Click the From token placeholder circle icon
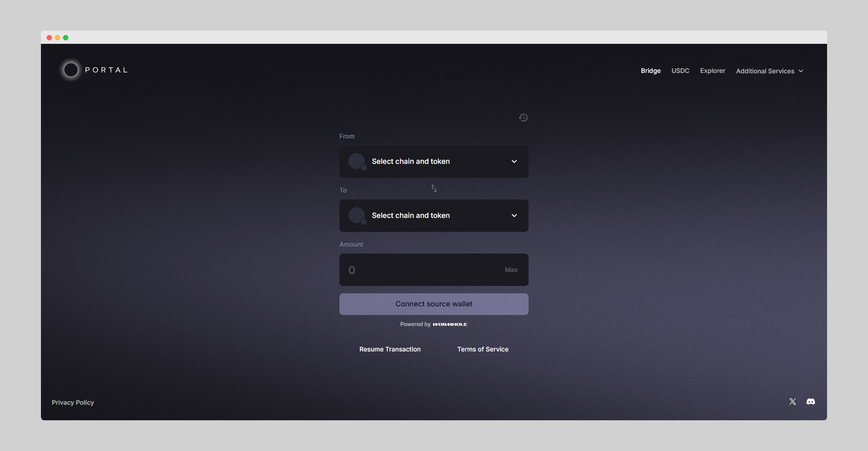Image resolution: width=868 pixels, height=451 pixels. [357, 161]
